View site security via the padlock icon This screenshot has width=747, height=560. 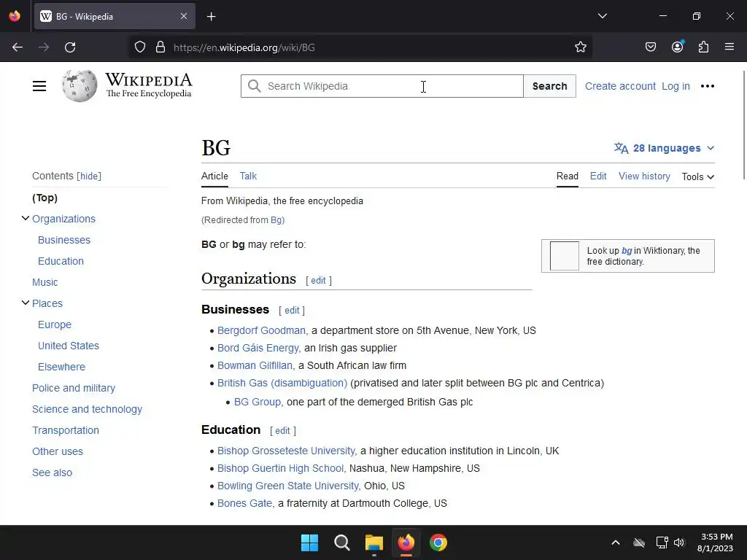[x=160, y=47]
